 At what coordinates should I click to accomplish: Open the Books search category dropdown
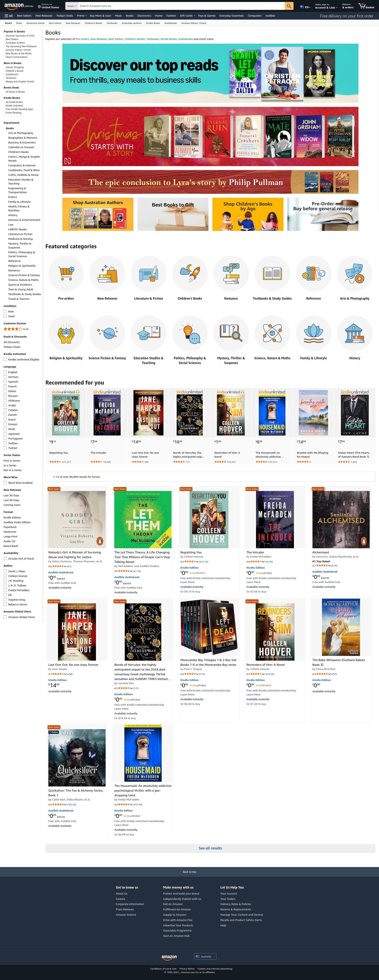(x=72, y=6)
